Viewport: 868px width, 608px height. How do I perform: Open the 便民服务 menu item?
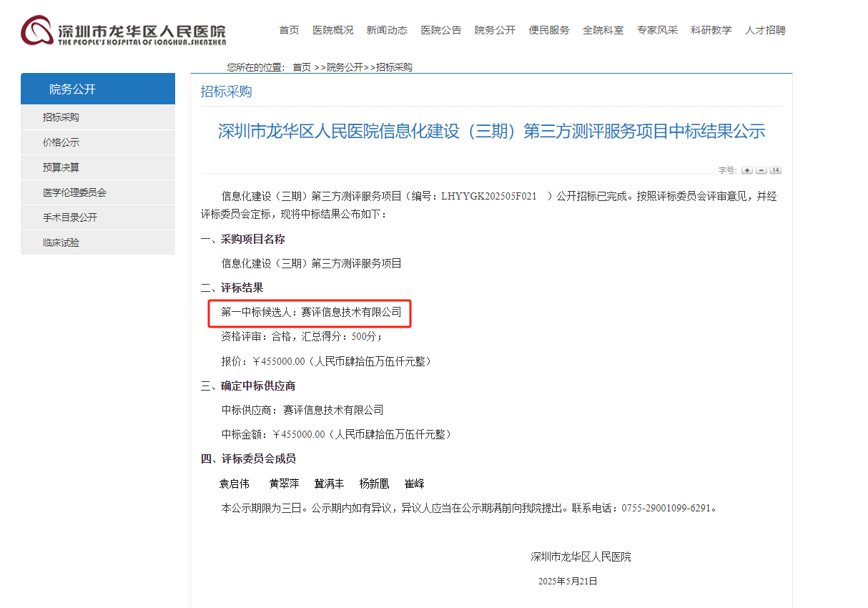549,30
